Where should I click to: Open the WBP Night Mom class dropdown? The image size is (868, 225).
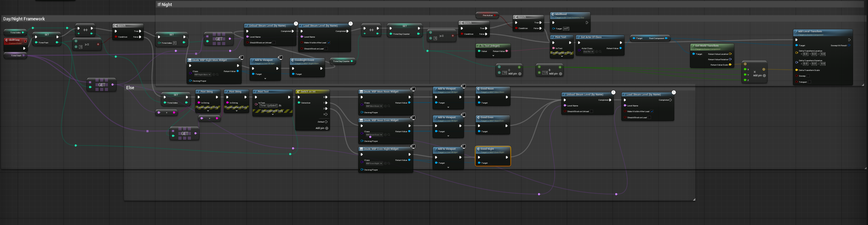click(202, 75)
